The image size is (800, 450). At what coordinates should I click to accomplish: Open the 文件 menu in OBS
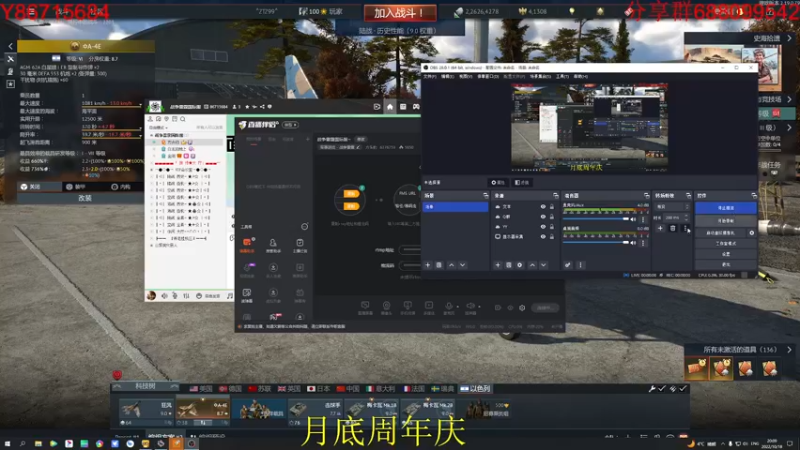[430, 77]
